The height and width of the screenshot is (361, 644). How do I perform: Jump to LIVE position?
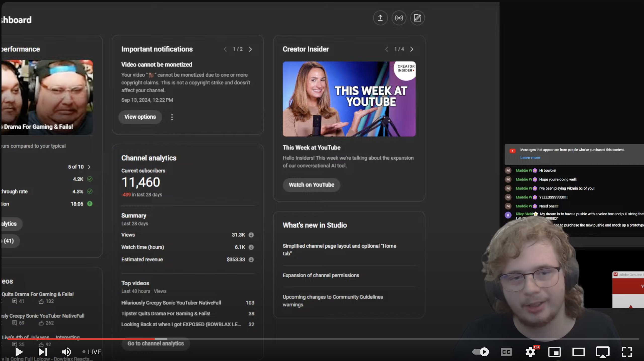click(92, 352)
